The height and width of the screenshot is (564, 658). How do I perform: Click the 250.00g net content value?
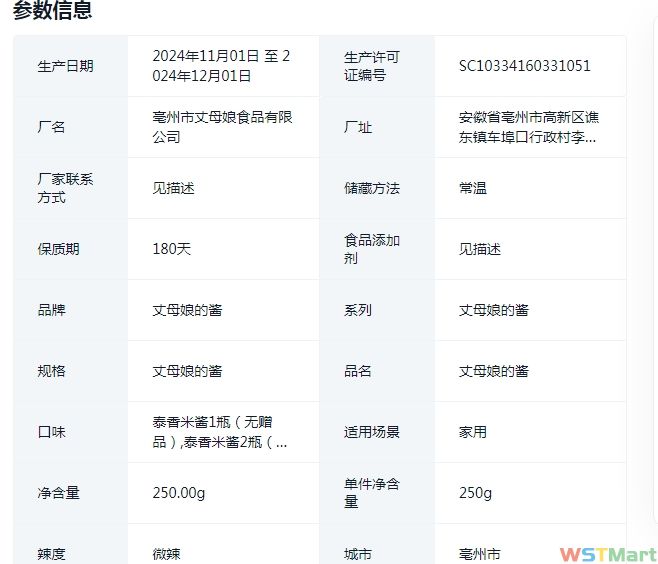click(178, 493)
